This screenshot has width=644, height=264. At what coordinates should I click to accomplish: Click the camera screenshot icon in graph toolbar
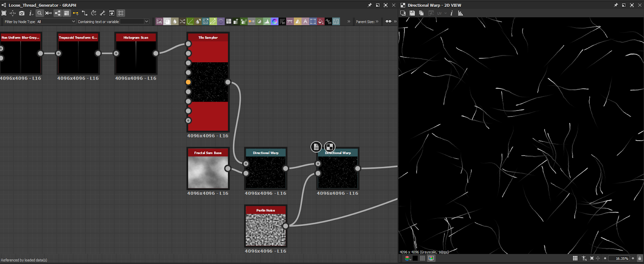tap(22, 13)
